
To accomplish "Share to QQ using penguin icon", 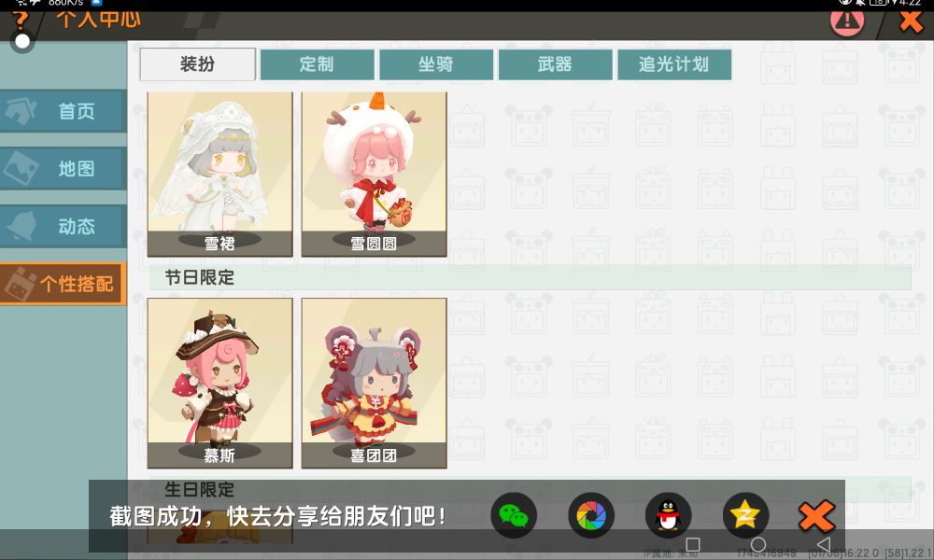I will [x=668, y=515].
